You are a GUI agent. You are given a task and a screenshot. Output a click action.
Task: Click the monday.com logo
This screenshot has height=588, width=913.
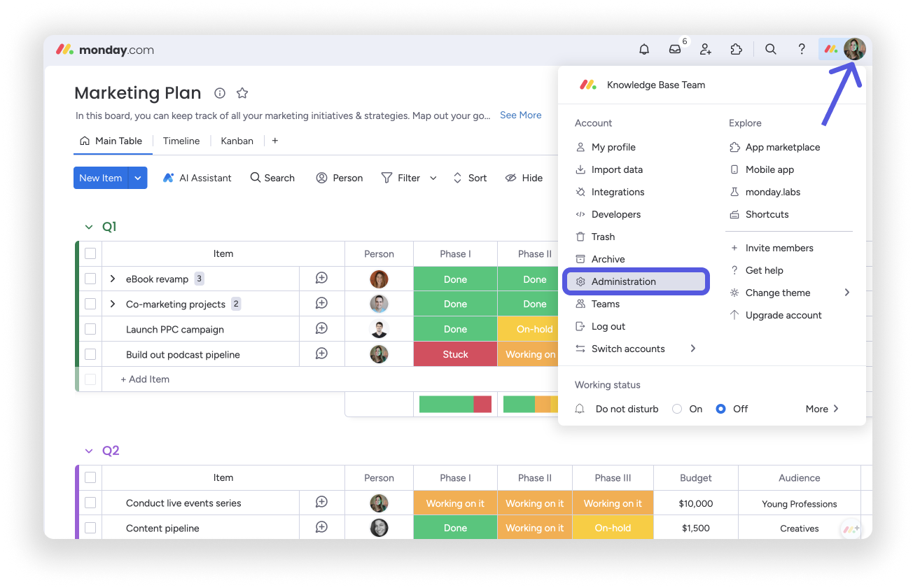click(105, 50)
